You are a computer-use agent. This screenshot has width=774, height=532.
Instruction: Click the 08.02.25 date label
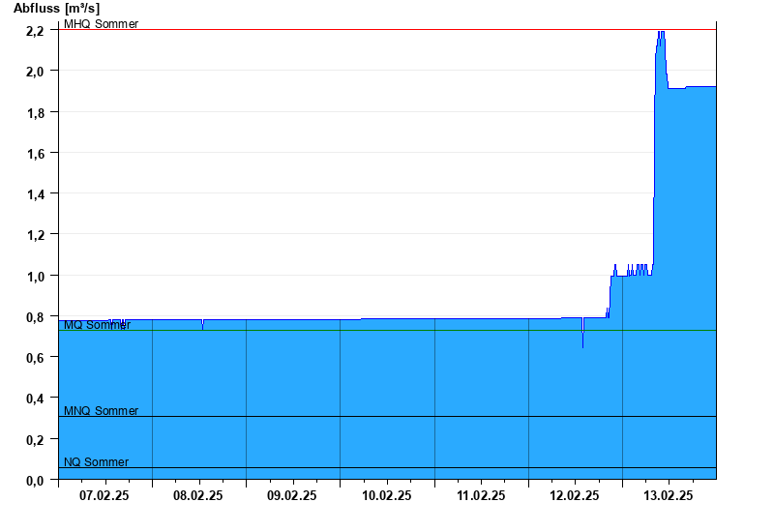click(x=198, y=495)
